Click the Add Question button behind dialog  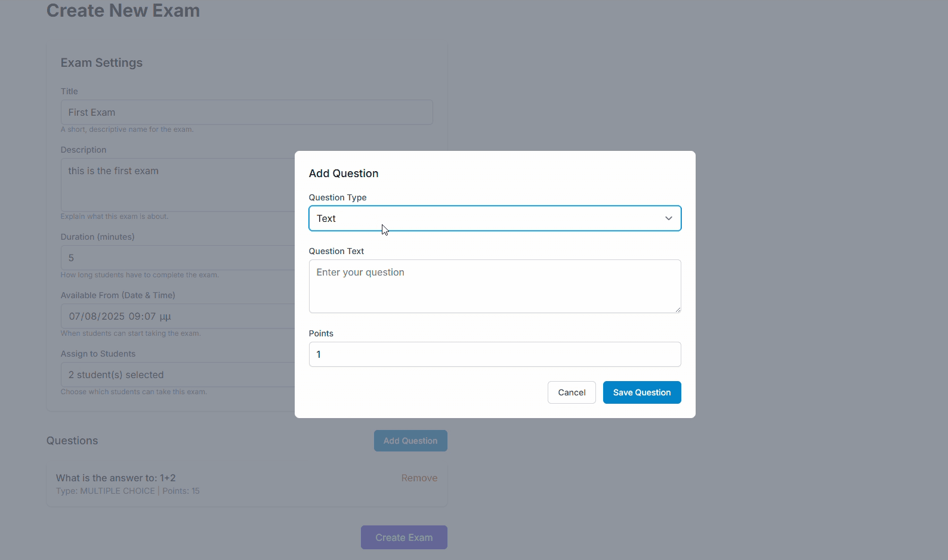click(x=410, y=441)
